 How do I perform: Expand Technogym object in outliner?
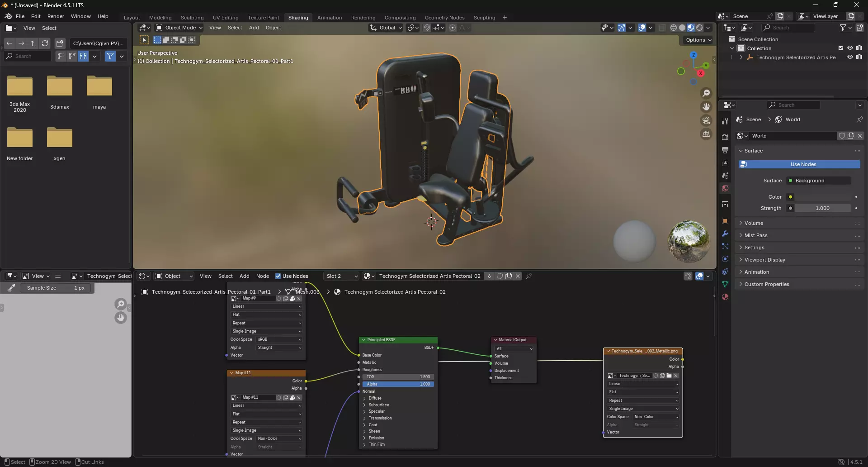741,57
